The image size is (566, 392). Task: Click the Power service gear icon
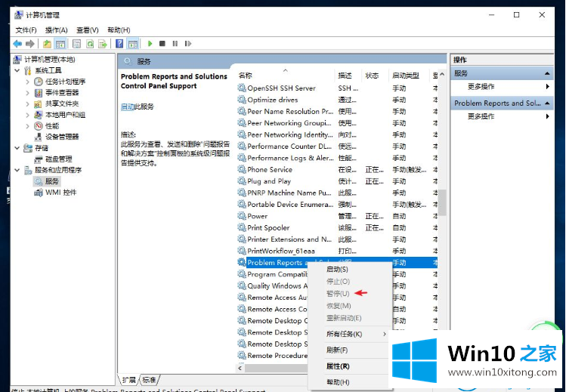[x=242, y=216]
